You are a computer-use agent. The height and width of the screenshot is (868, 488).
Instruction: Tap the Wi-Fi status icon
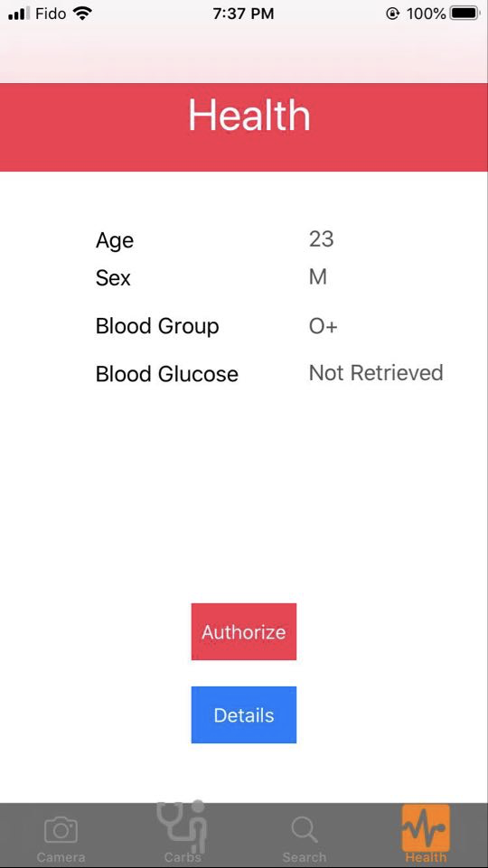point(82,14)
